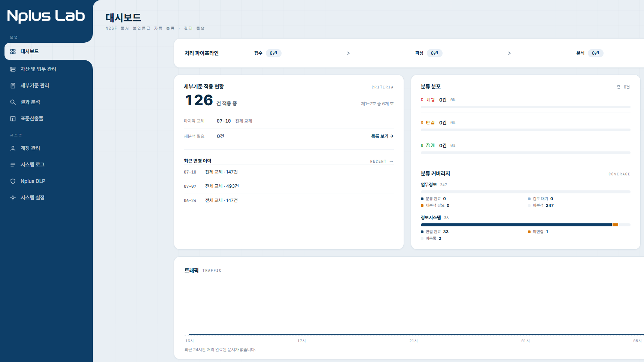Click the 시스템 로그 lines icon

[13, 165]
